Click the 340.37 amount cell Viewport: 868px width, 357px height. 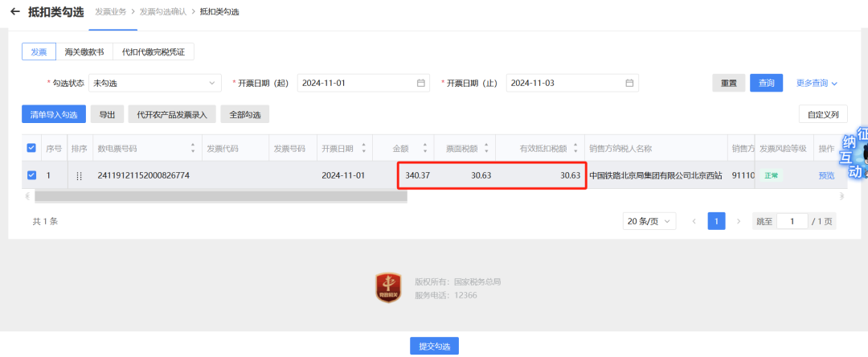[x=417, y=175]
